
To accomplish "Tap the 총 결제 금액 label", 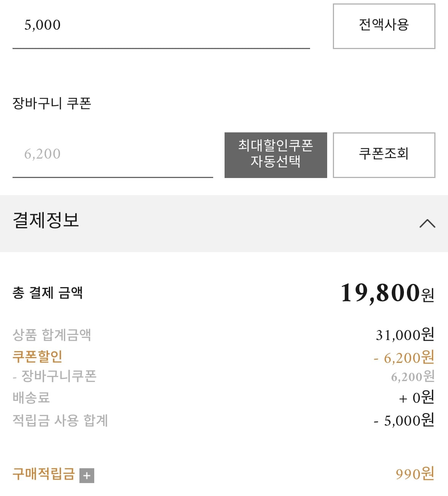I will (x=47, y=293).
